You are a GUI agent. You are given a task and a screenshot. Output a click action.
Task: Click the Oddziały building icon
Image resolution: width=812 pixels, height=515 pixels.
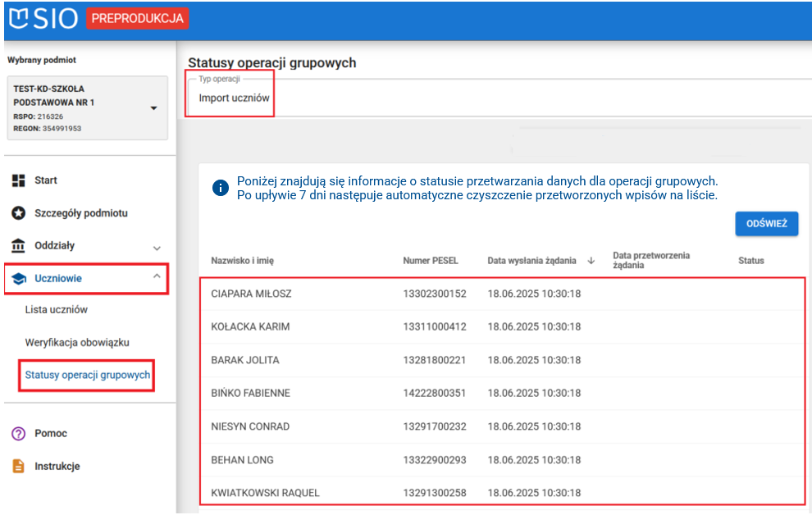[18, 246]
